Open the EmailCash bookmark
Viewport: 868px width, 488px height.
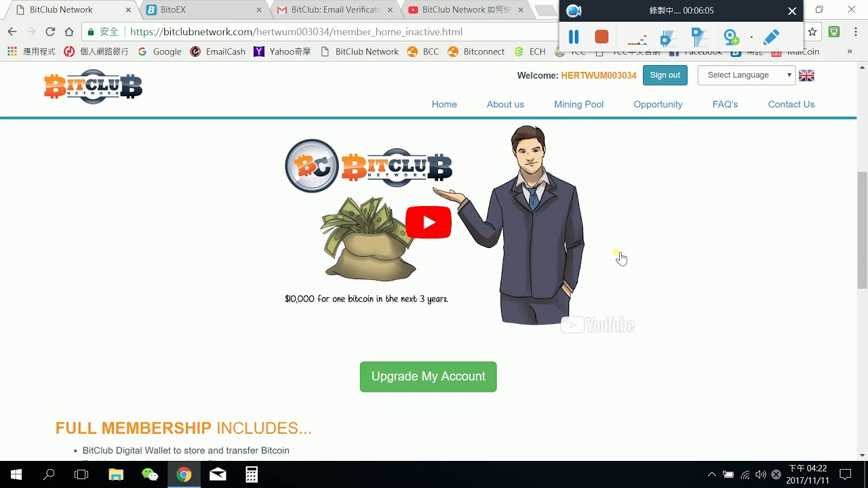pos(218,52)
